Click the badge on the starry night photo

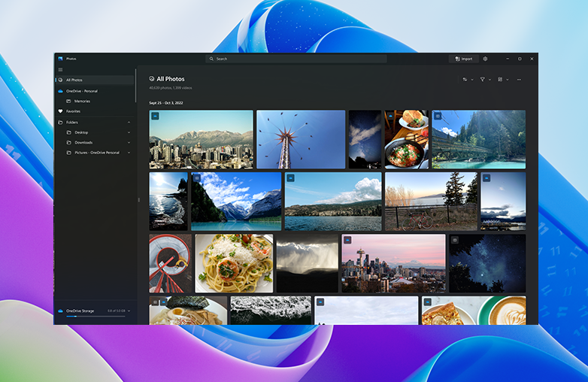tap(455, 240)
